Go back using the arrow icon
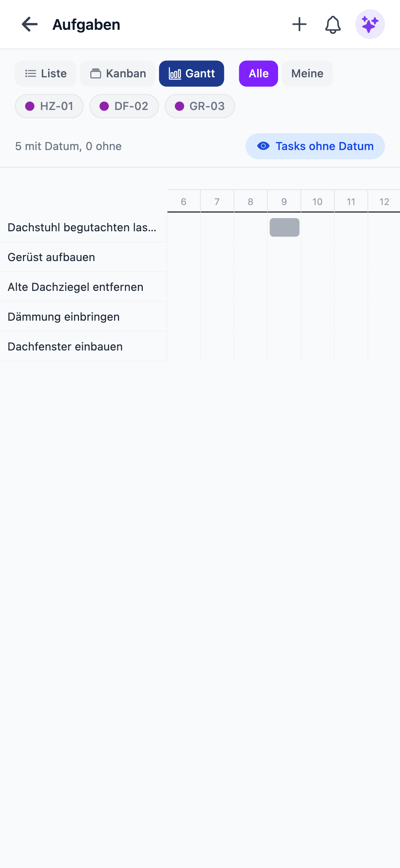 [x=30, y=24]
